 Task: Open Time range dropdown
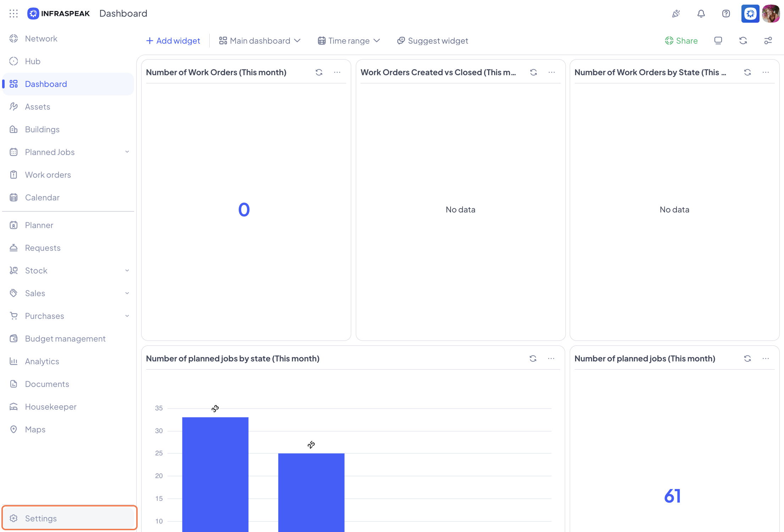pyautogui.click(x=349, y=41)
